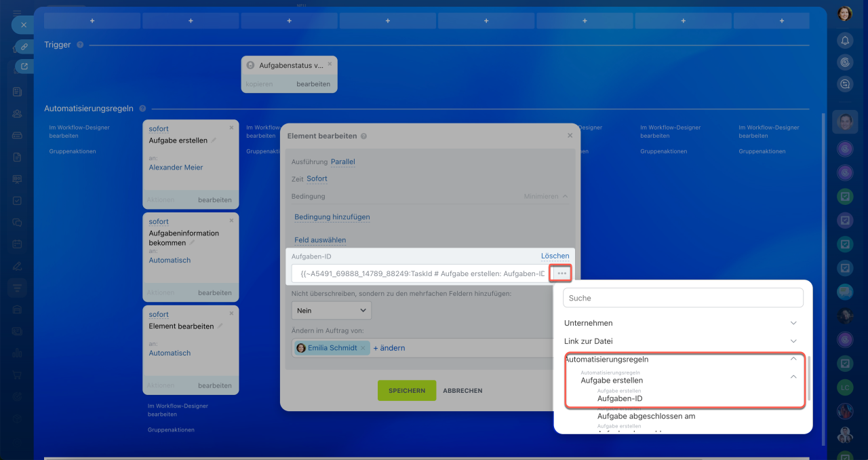868x460 pixels.
Task: Select Aufgaben-ID from the list
Action: pyautogui.click(x=620, y=399)
